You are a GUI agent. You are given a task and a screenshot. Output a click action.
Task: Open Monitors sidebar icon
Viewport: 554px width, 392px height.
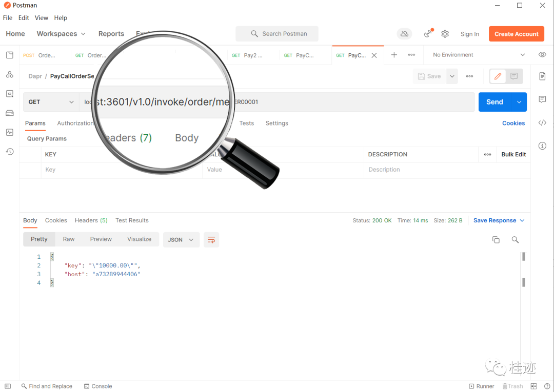tap(10, 132)
